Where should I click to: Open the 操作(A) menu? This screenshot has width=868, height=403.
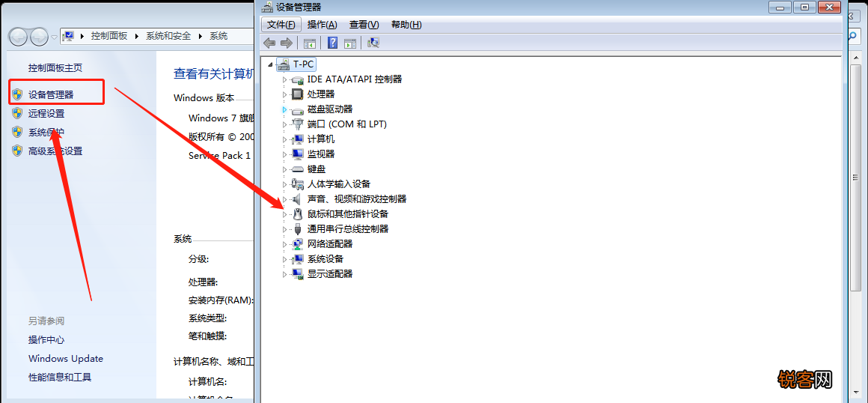click(x=323, y=25)
